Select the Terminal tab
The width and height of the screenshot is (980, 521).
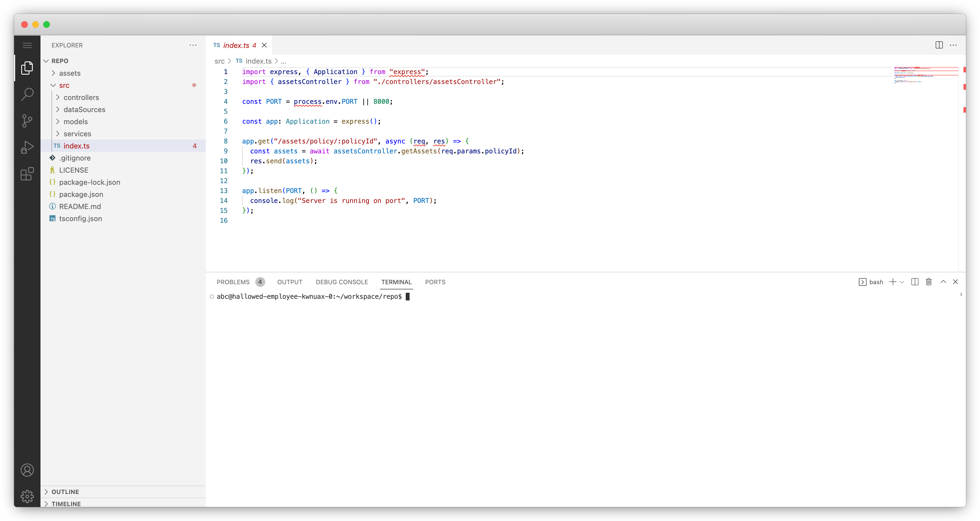tap(396, 282)
